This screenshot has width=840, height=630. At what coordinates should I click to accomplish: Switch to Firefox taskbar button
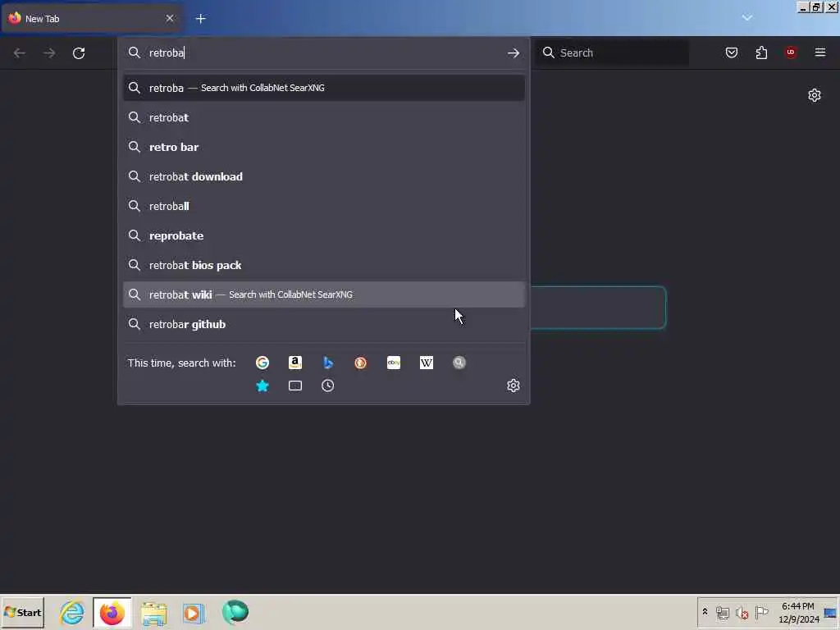pos(112,612)
